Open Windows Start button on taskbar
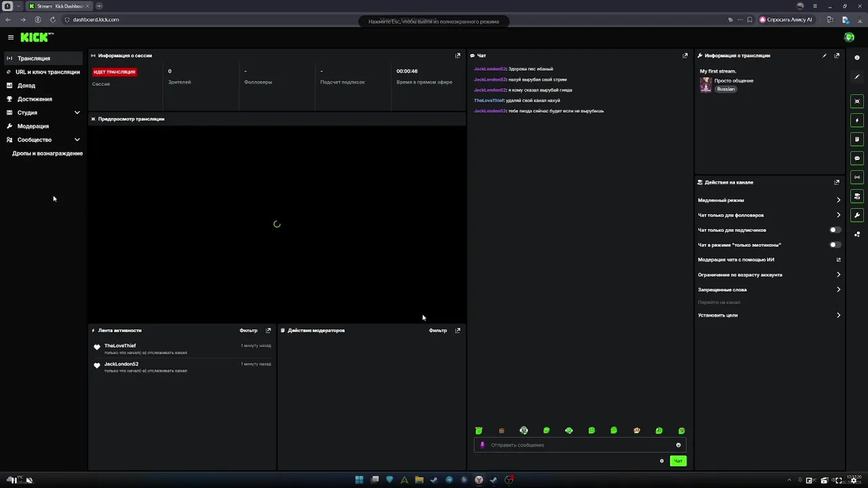 click(359, 480)
